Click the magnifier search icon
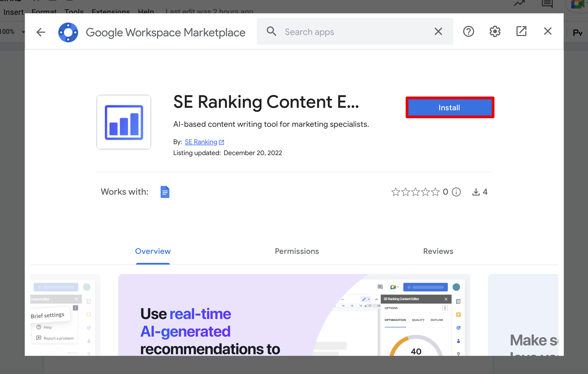Viewport: 588px width, 374px height. (x=271, y=31)
